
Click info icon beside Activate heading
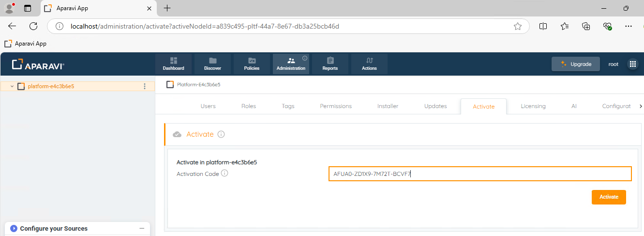pos(221,134)
